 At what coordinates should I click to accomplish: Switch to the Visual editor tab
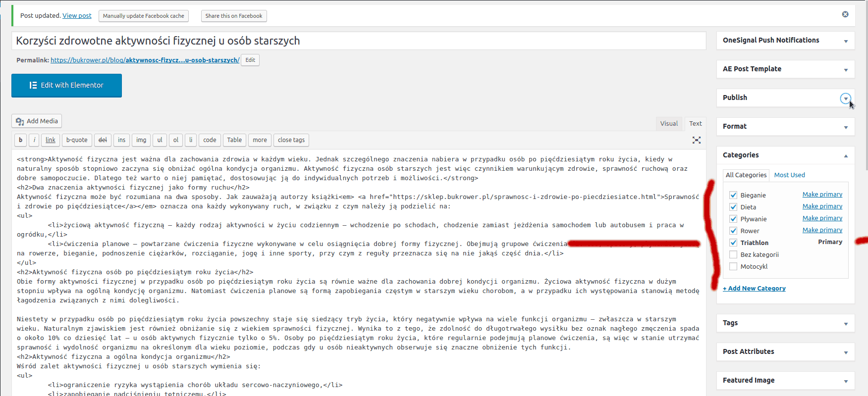pos(668,124)
